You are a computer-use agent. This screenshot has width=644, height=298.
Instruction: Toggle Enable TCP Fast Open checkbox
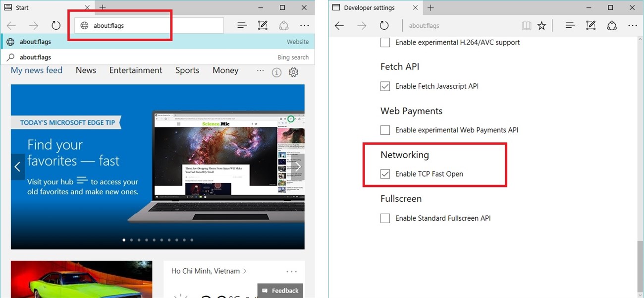[385, 174]
